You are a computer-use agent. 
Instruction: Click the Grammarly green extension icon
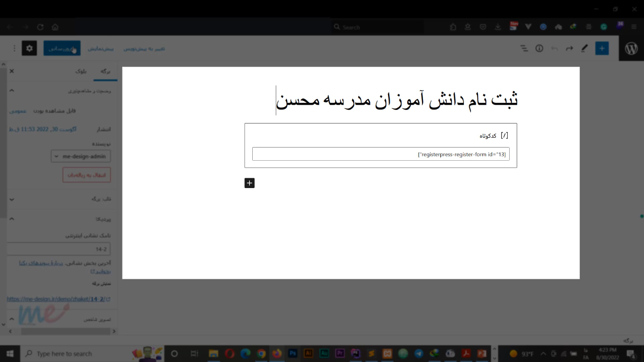[603, 27]
